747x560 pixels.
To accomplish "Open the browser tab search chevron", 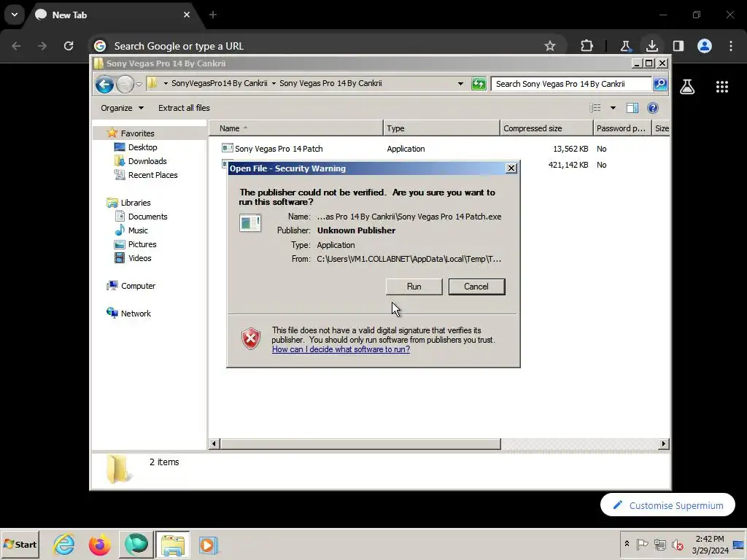I will coord(15,15).
